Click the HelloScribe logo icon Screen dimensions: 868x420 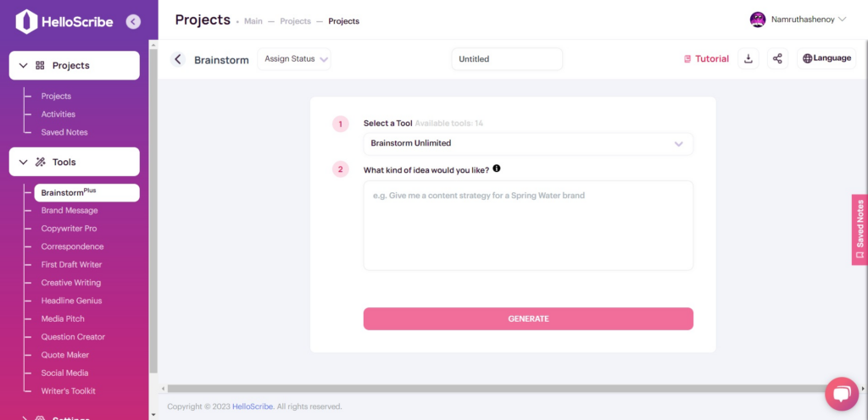point(26,22)
